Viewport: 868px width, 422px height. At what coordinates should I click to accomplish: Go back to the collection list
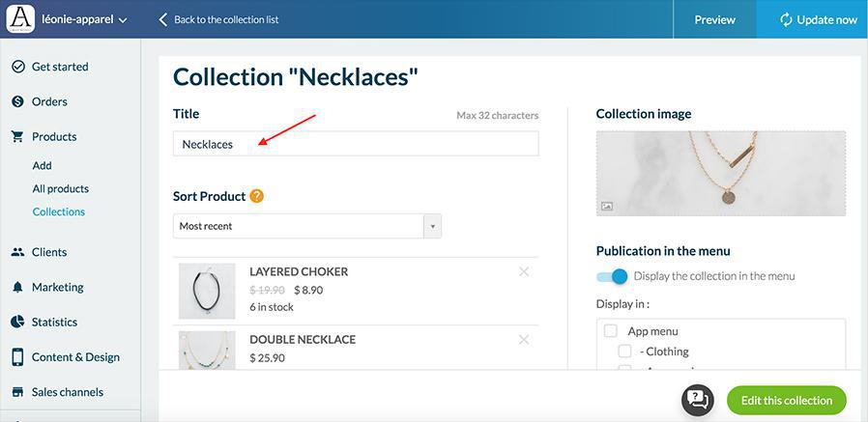[x=218, y=19]
